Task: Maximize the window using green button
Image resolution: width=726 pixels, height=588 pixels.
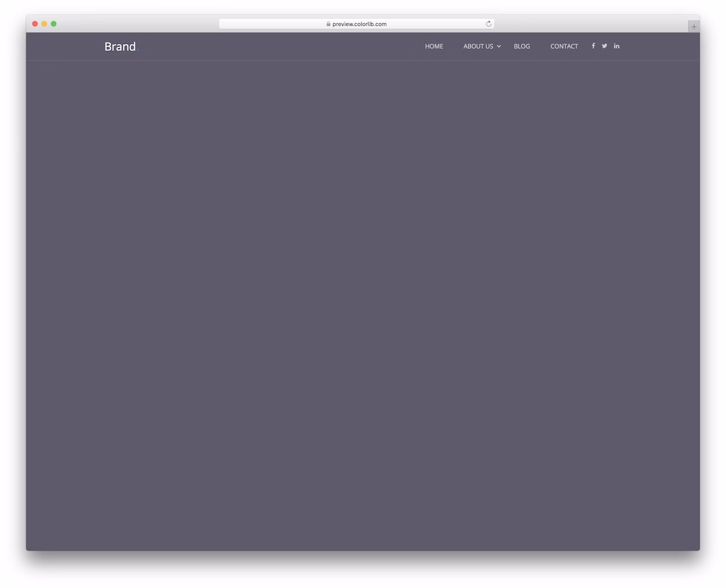Action: [x=53, y=24]
